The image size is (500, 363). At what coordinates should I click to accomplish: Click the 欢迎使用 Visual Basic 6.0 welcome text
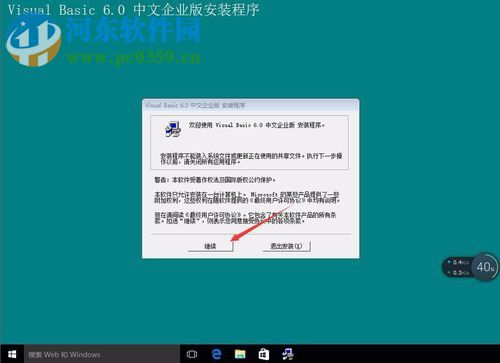tap(257, 125)
